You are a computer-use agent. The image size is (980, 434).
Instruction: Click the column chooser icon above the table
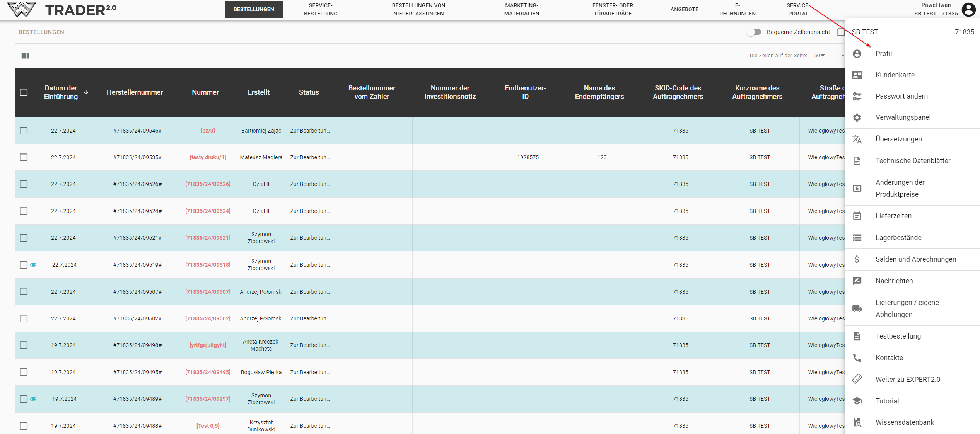point(25,56)
